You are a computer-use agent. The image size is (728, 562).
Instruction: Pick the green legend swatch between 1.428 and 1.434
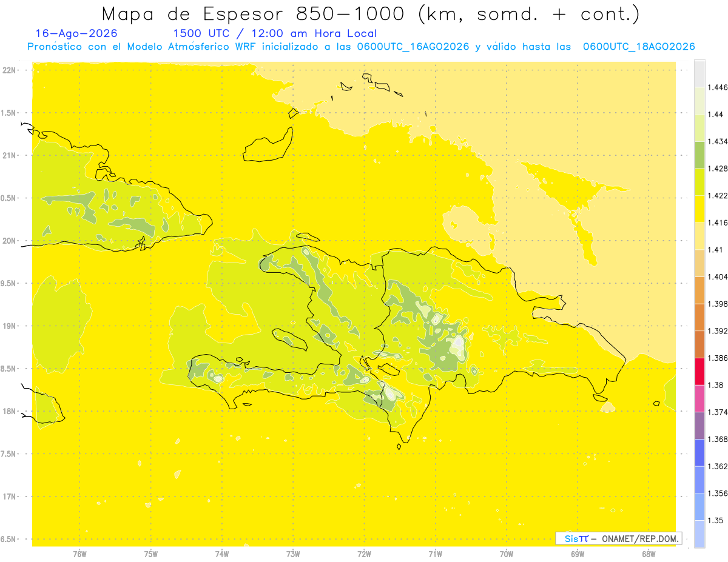[x=699, y=155]
